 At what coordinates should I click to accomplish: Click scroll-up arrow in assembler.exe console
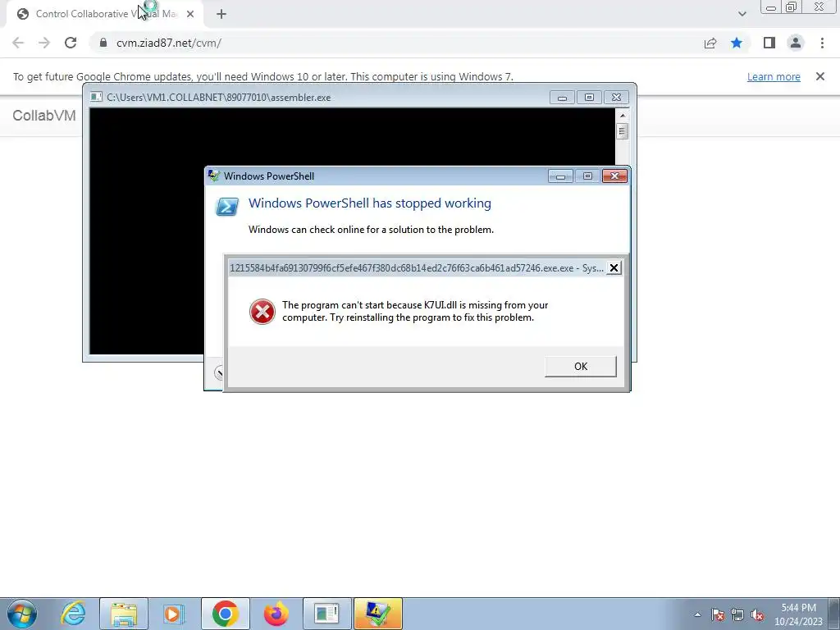coord(622,115)
